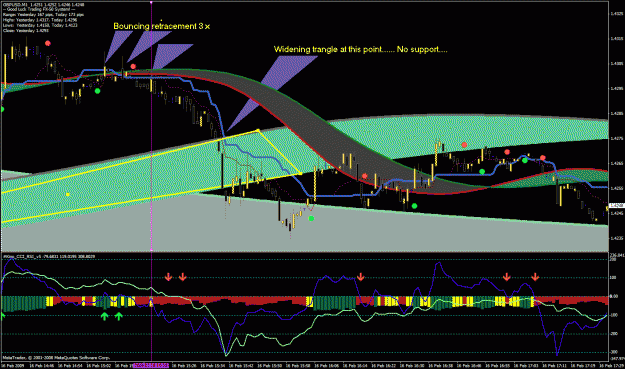Click the 'Close: Yesterday 1.4293' line
This screenshot has height=369, width=625.
pyautogui.click(x=26, y=30)
